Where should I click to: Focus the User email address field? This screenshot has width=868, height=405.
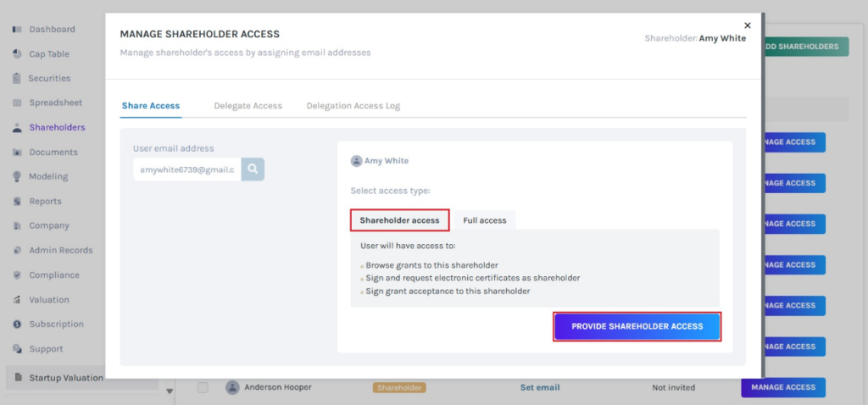point(187,169)
